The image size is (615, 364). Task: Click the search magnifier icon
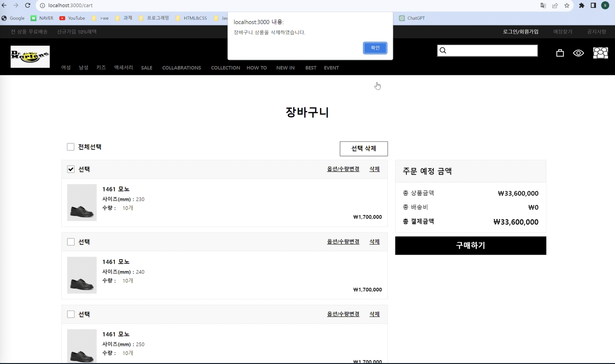(x=443, y=50)
